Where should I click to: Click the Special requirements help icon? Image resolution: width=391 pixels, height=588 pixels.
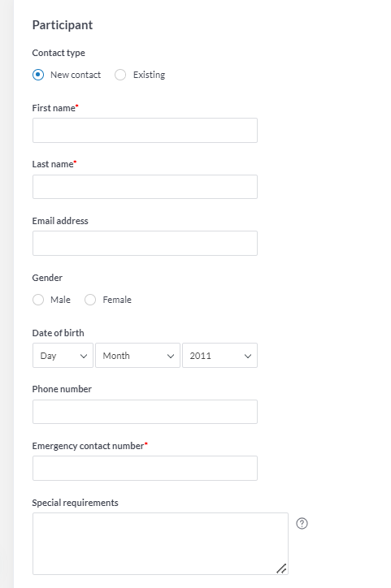tap(302, 523)
